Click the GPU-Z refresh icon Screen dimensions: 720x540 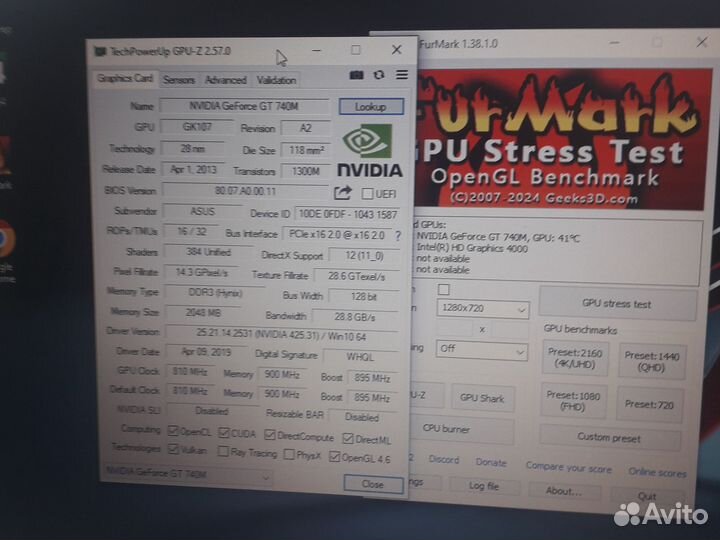click(x=379, y=75)
